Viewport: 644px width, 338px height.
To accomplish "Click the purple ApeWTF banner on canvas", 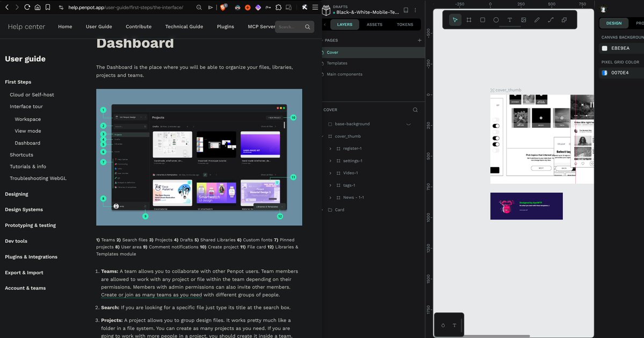I will 526,206.
